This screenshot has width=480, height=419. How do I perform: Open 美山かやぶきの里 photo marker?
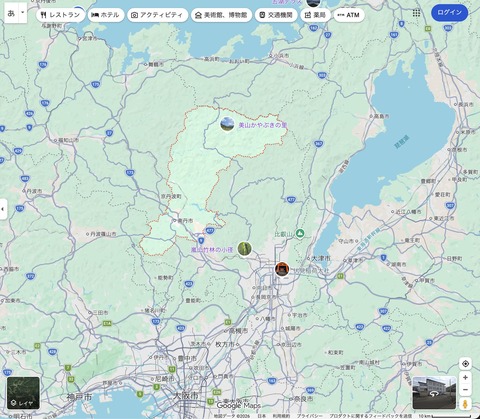[x=227, y=124]
